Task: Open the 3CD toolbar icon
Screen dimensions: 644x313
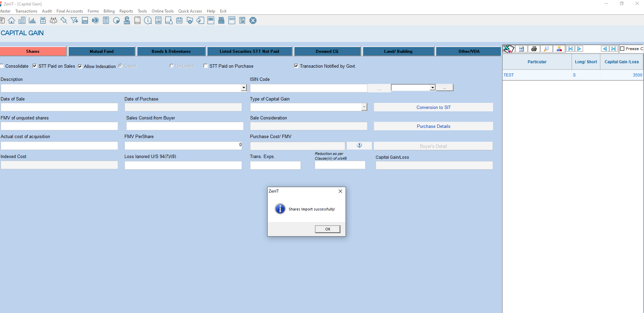Action: [x=232, y=21]
